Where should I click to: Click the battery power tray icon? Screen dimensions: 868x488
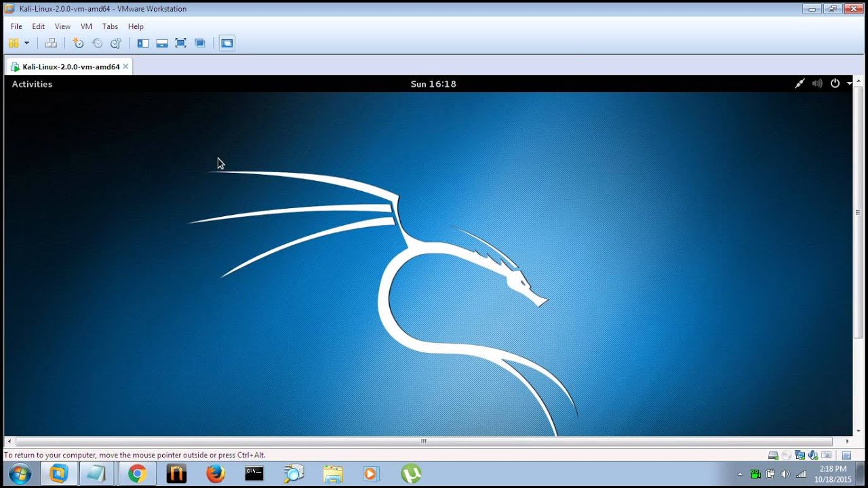pyautogui.click(x=770, y=474)
